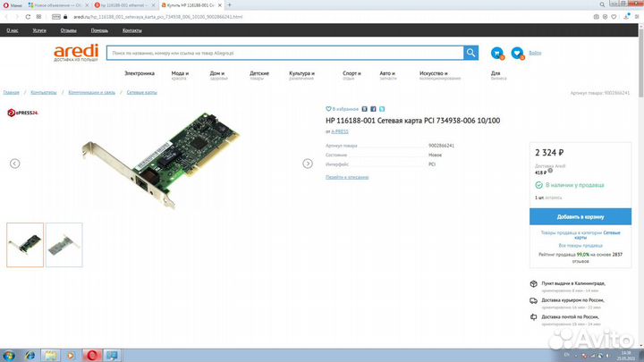
Task: Go to 'Компьютеры' breadcrumb
Action: pos(44,92)
